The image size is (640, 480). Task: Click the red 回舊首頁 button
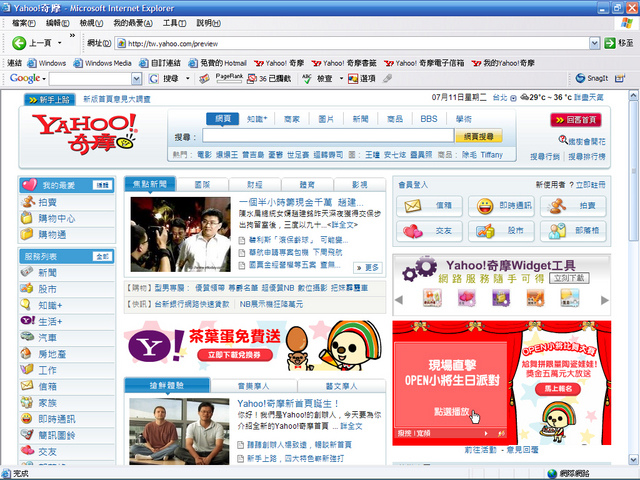click(x=576, y=120)
